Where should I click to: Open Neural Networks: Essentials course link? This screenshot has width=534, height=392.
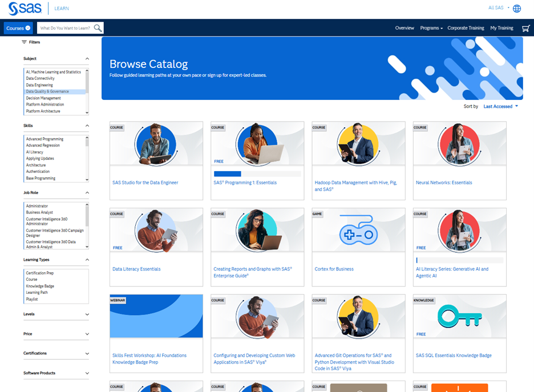pyautogui.click(x=444, y=183)
